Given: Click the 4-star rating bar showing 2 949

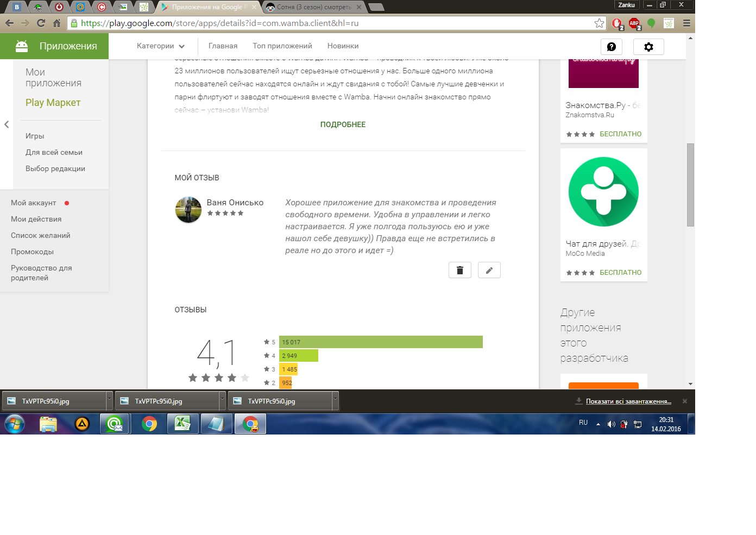Looking at the screenshot, I should point(299,356).
